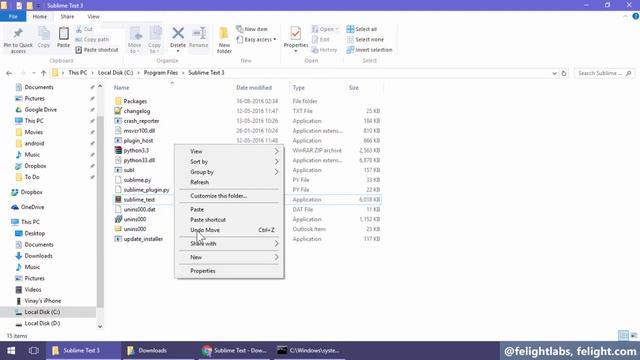Open the File ribbon tab
Screen dimensions: 640x360
click(x=13, y=17)
